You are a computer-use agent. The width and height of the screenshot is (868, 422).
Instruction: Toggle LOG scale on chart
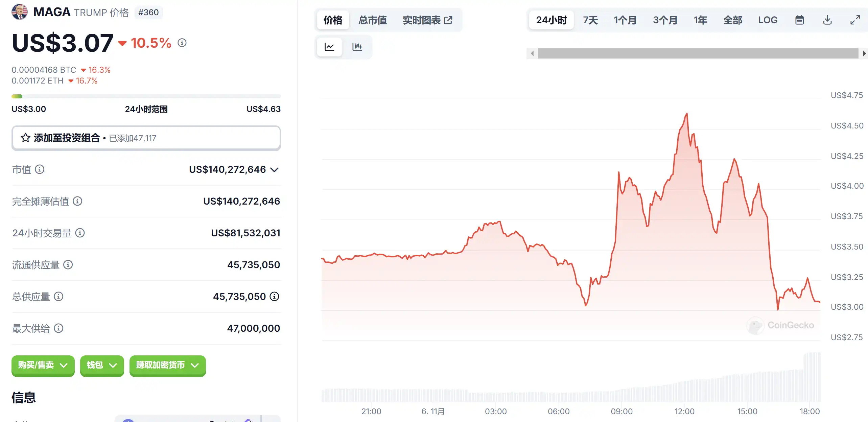click(x=768, y=20)
